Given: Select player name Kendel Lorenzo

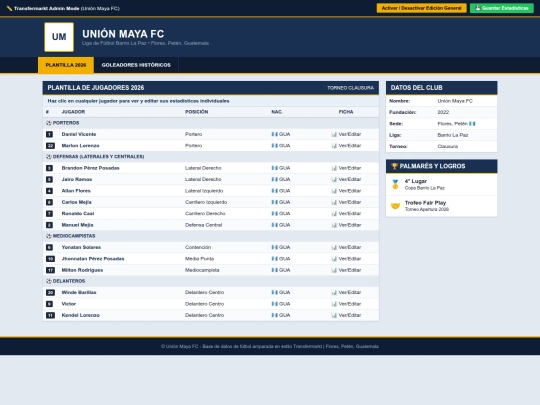Looking at the screenshot, I should (81, 315).
